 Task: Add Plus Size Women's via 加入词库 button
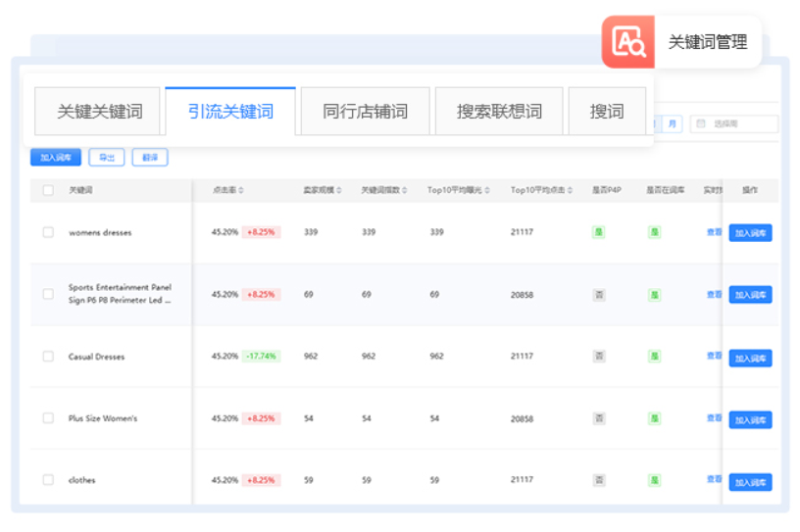pos(750,420)
